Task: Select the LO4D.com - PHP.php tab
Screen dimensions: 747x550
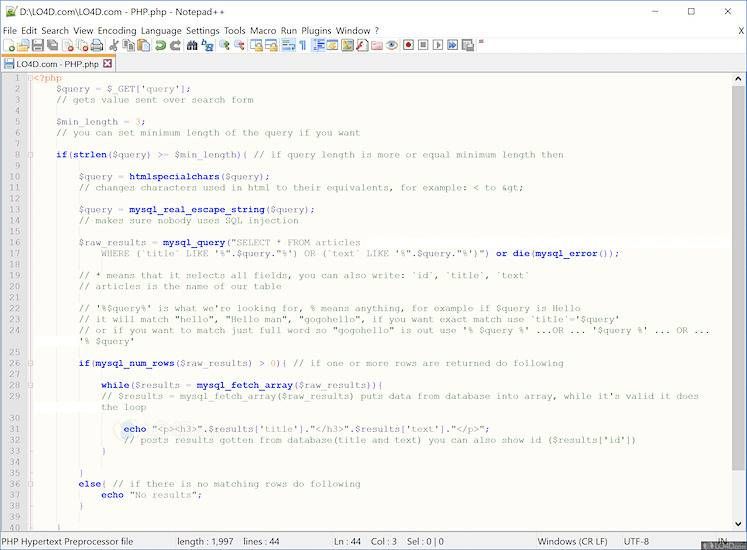Action: [x=57, y=63]
